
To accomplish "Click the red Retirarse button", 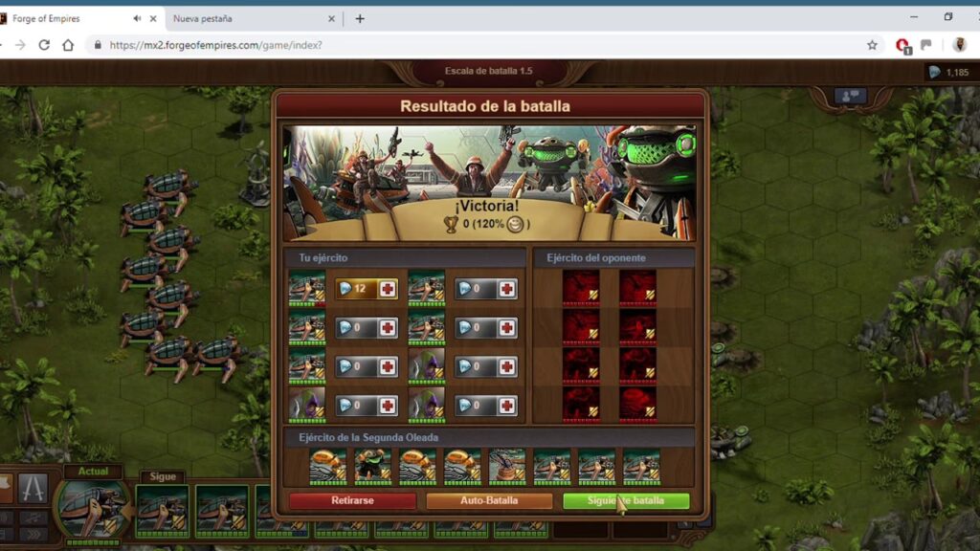I will point(352,501).
